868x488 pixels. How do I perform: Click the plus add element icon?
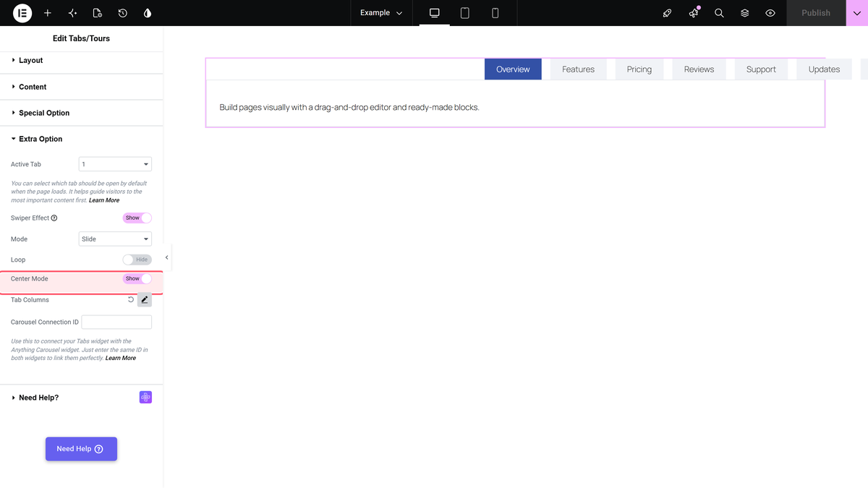point(48,13)
